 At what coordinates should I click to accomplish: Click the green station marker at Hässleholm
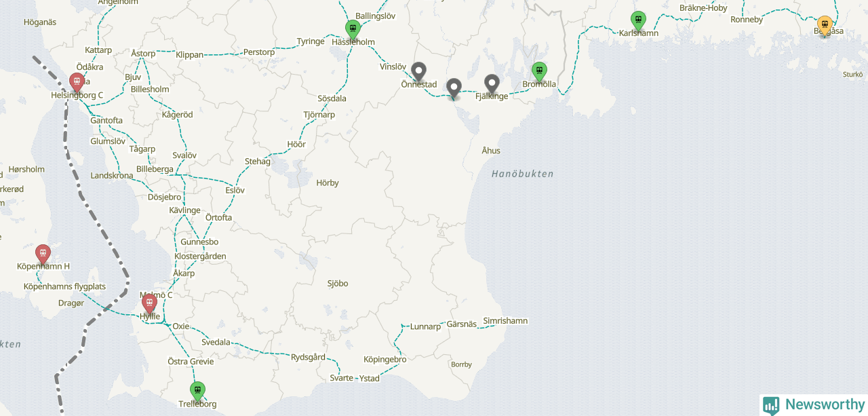tap(352, 29)
